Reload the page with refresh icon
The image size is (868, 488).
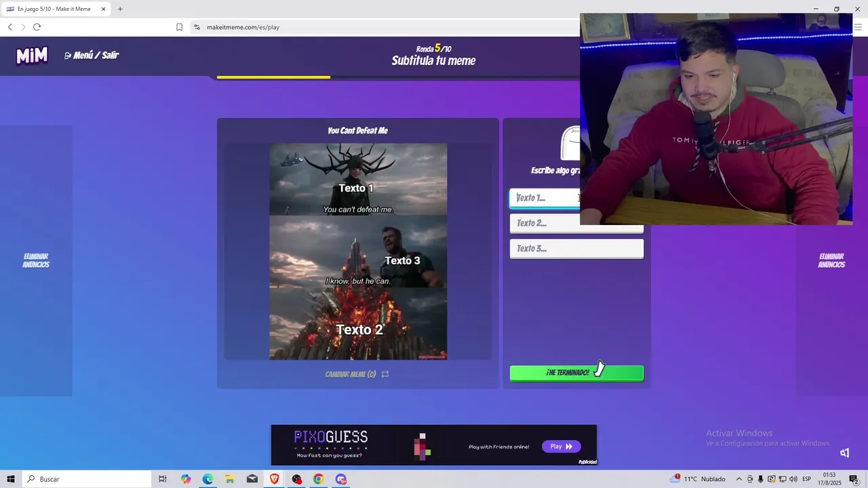click(37, 27)
